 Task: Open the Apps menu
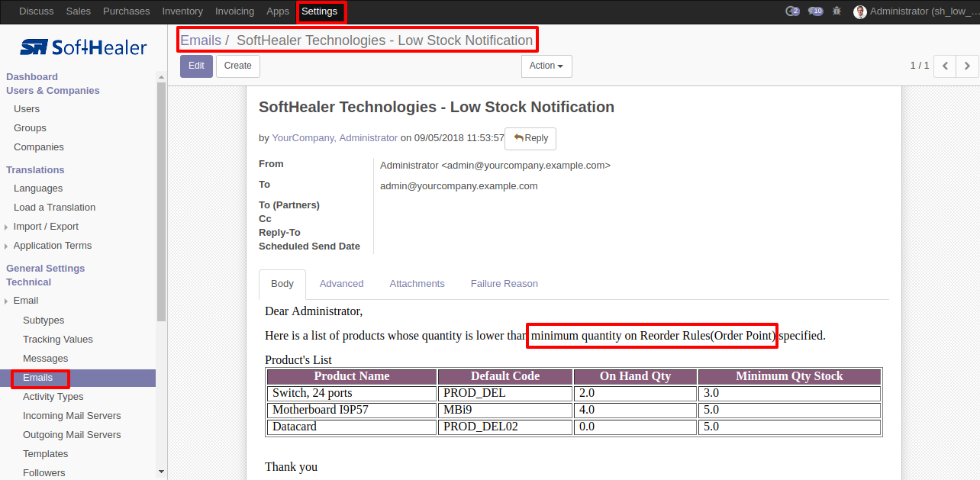(278, 11)
